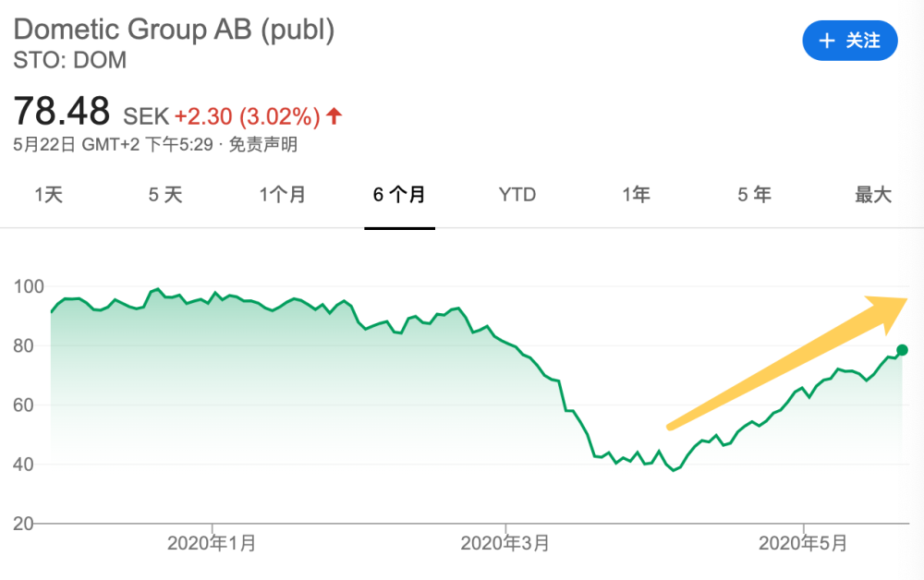
Task: Click the red up arrow icon
Action: [x=334, y=116]
